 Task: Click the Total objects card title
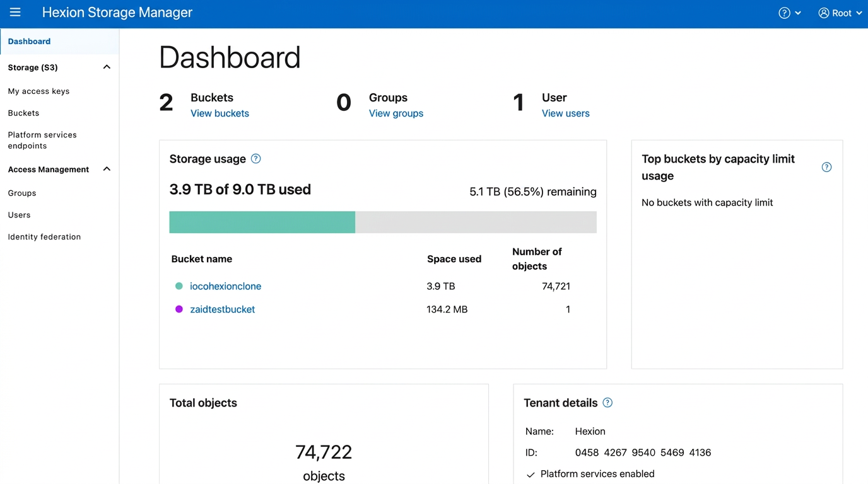(203, 403)
